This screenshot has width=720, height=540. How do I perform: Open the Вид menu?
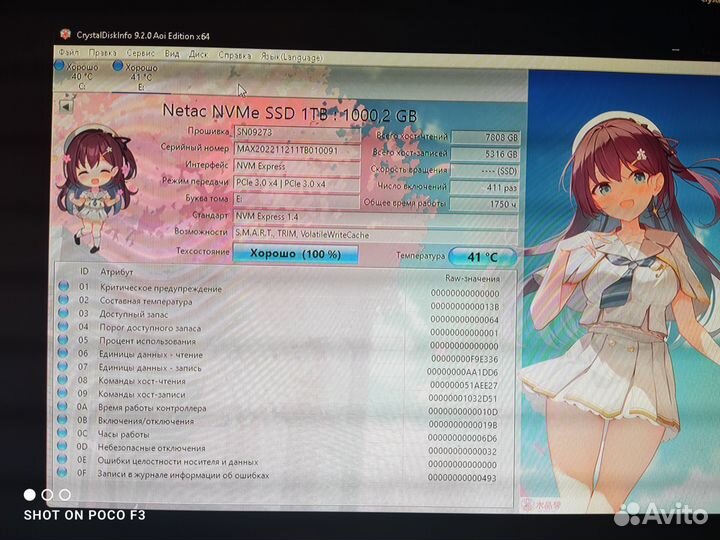click(172, 54)
